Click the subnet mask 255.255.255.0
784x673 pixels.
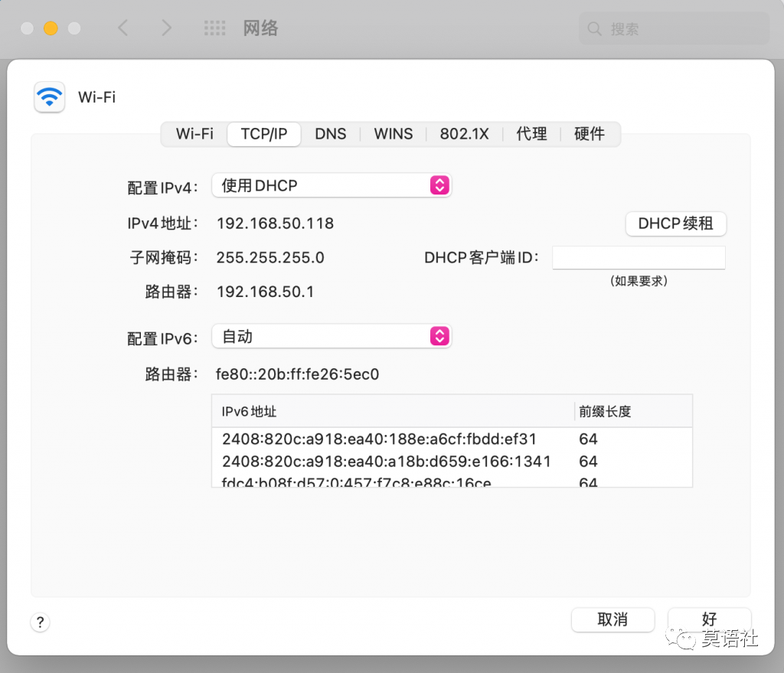270,257
